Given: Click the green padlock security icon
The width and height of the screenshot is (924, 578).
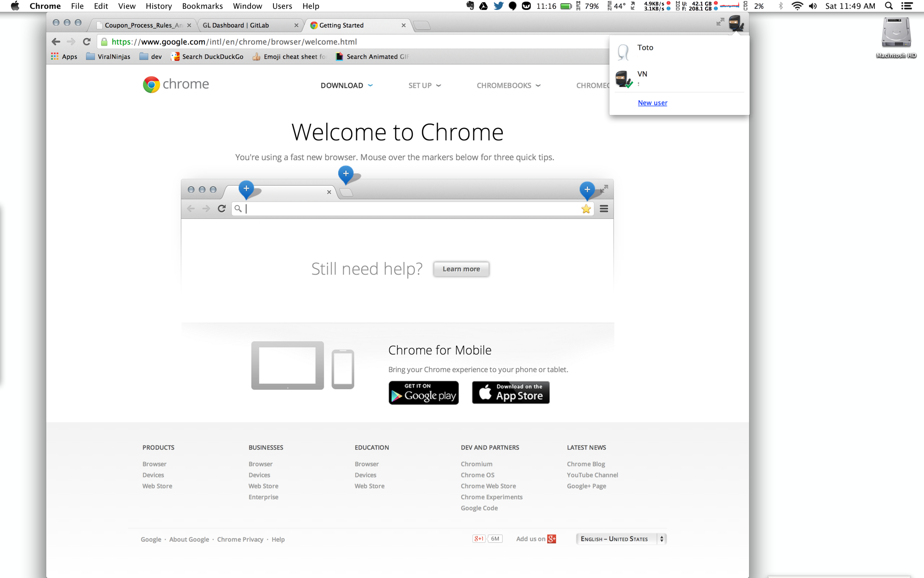Looking at the screenshot, I should [104, 42].
